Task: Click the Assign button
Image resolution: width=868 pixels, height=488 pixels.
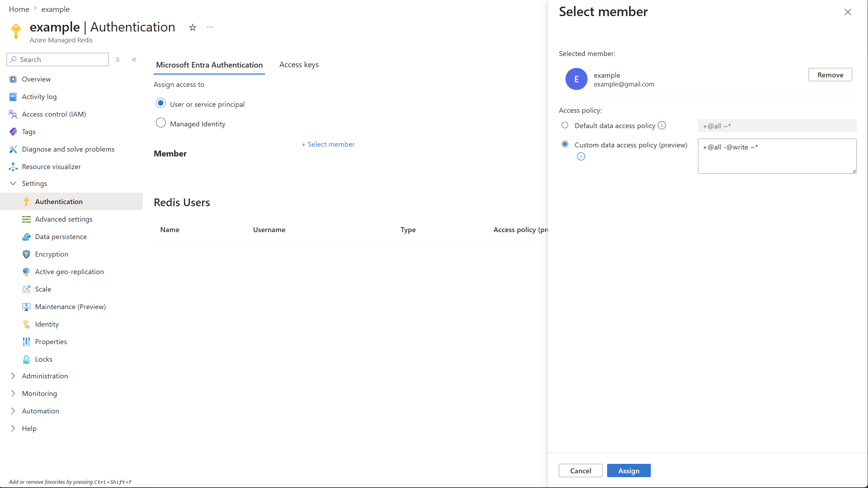Action: (x=629, y=471)
